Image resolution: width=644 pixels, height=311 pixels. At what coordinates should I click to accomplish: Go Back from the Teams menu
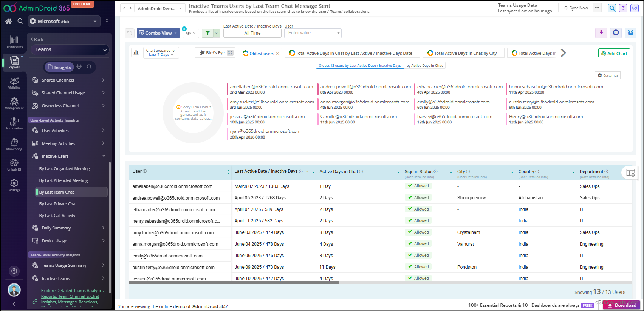pyautogui.click(x=37, y=39)
